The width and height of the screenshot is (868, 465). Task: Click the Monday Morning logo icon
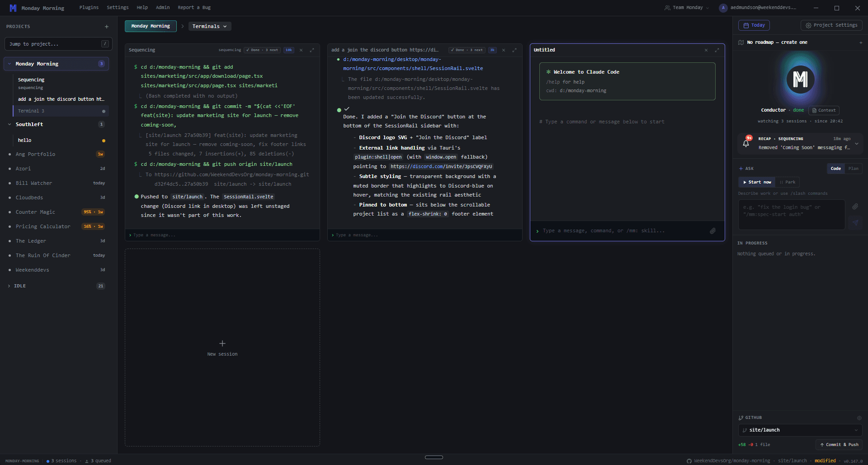pyautogui.click(x=13, y=8)
